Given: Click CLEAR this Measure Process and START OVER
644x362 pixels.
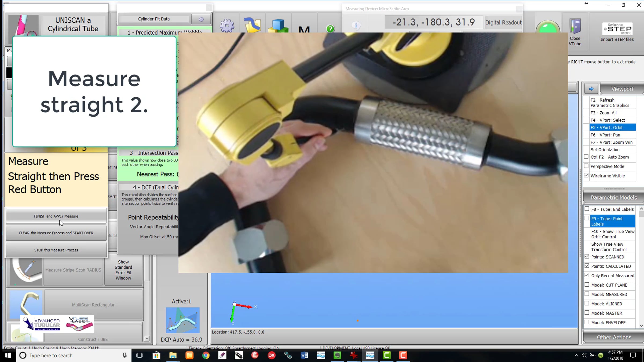Looking at the screenshot, I should 56,233.
